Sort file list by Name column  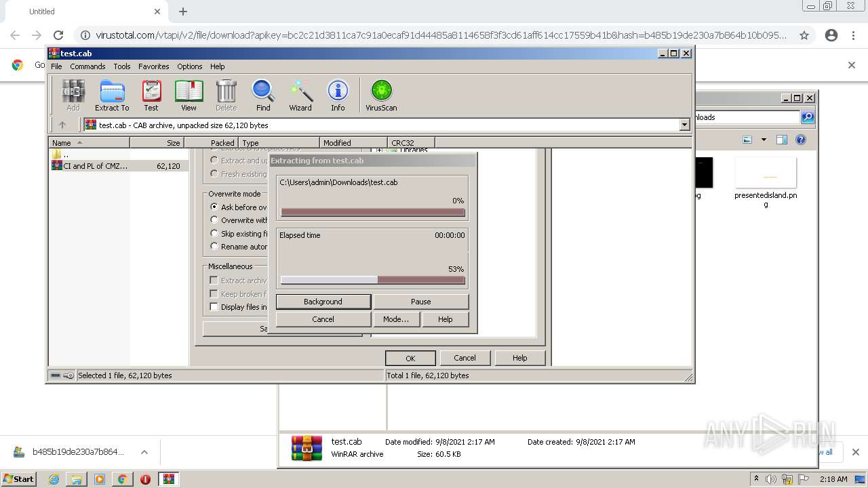tap(90, 143)
